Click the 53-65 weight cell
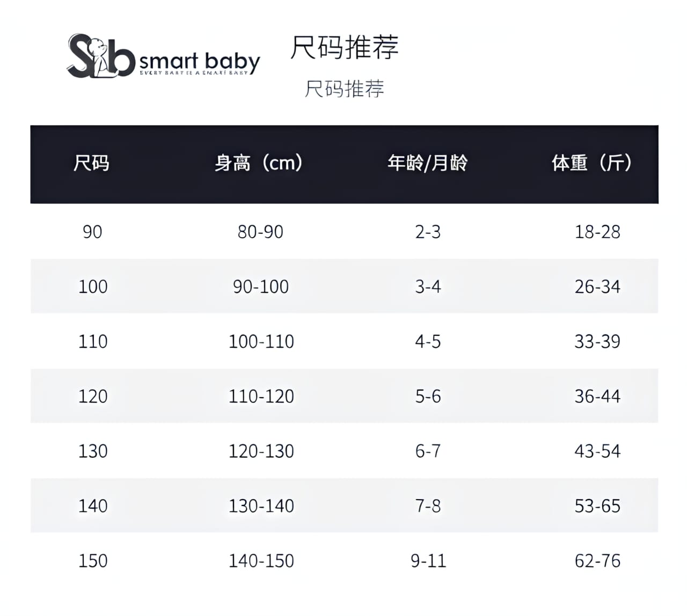Image resolution: width=687 pixels, height=616 pixels. click(x=597, y=506)
